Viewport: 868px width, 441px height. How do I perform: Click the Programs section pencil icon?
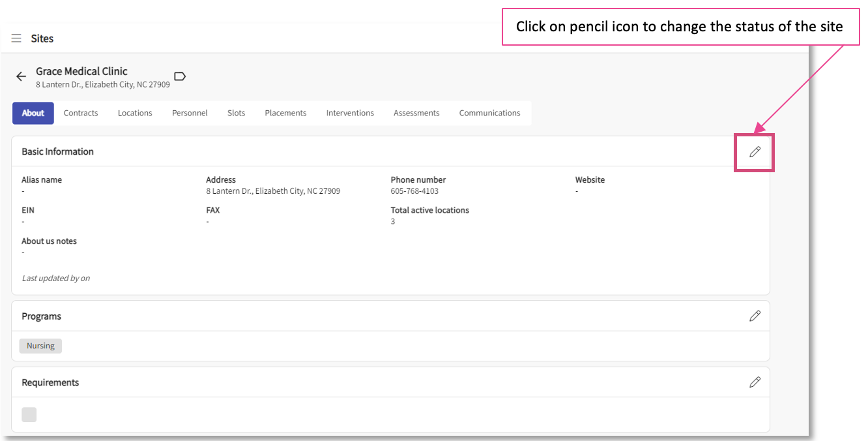(755, 316)
